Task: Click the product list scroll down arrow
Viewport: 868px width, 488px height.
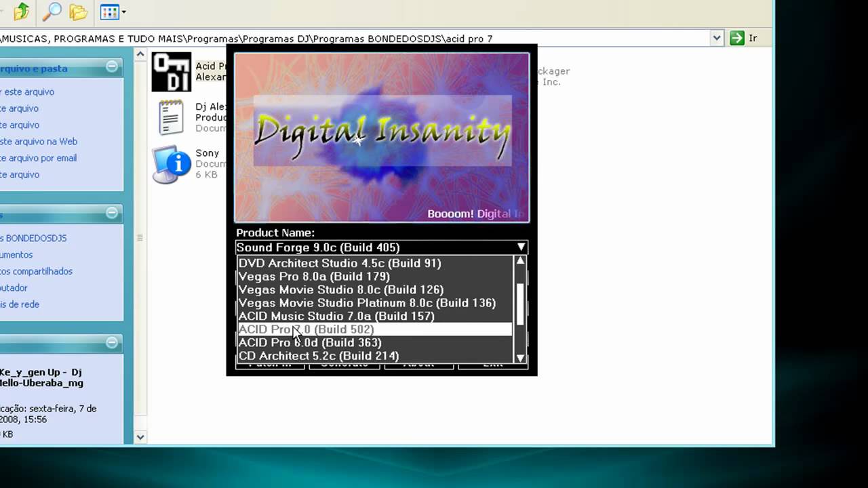Action: [x=520, y=358]
